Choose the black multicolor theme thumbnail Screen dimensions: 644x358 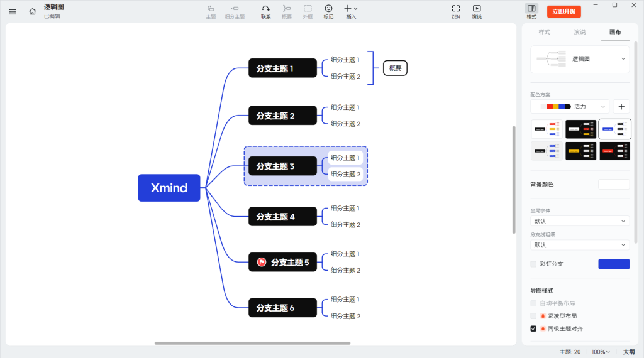pyautogui.click(x=580, y=129)
